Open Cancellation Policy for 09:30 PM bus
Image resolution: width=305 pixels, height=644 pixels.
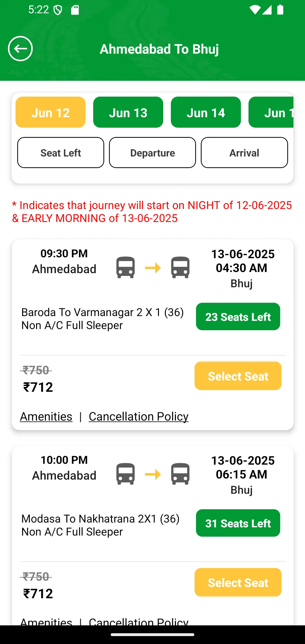(x=139, y=416)
